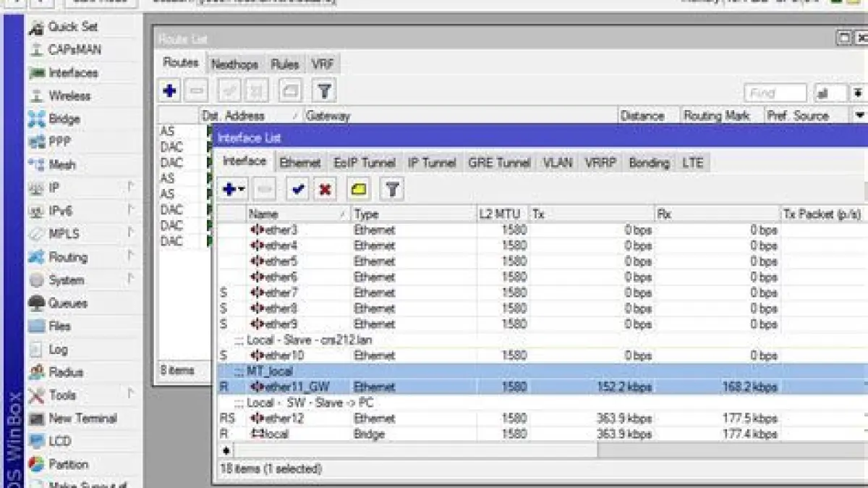Screen dimensions: 868x488
Task: Click the horizontal scrollbar in Interface List
Action: (416, 450)
